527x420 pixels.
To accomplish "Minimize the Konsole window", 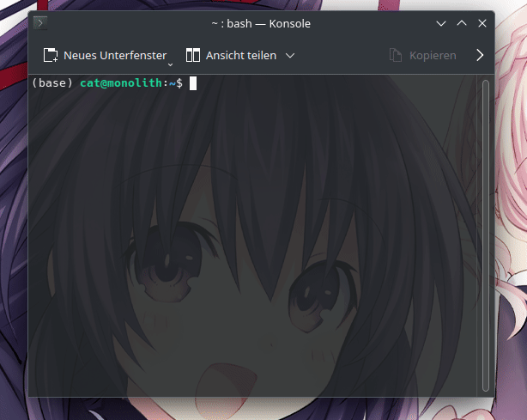I will [441, 23].
